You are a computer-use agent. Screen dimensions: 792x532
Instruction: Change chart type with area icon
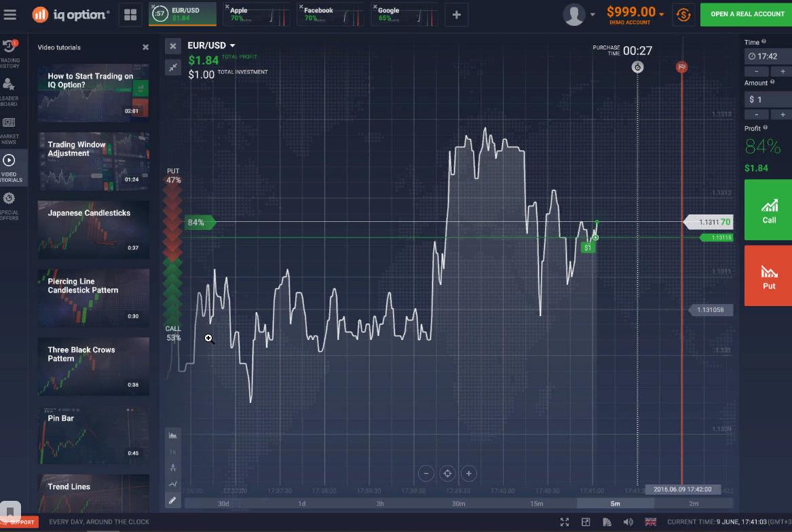[173, 436]
